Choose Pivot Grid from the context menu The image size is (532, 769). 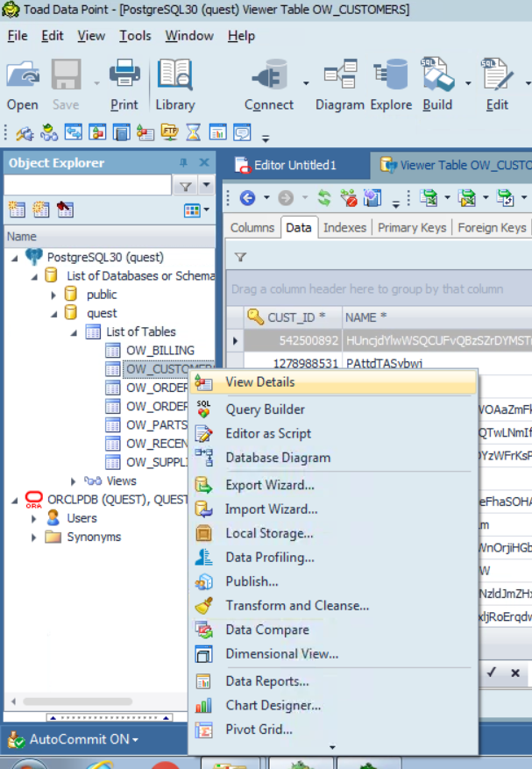click(333, 730)
